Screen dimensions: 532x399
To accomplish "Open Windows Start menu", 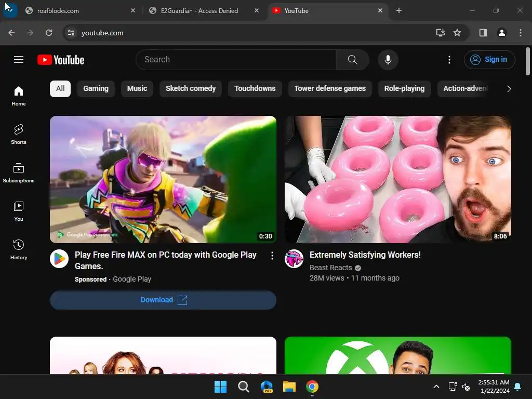I will click(x=220, y=387).
